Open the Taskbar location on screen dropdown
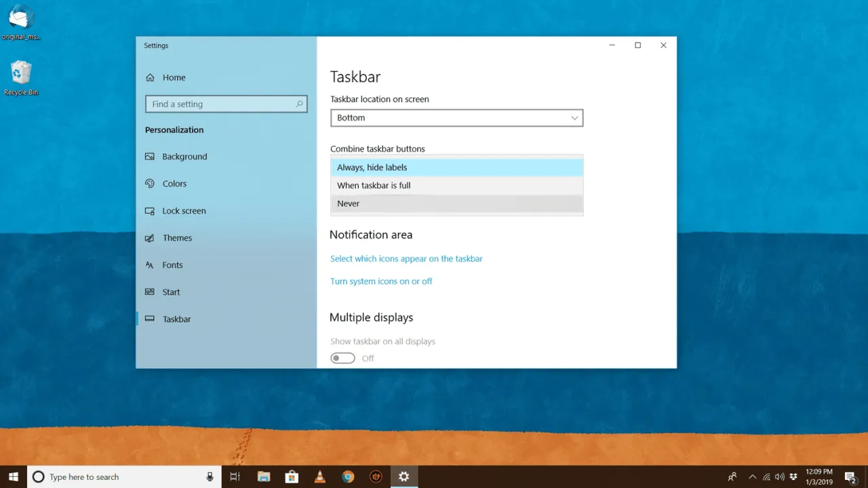 (456, 117)
